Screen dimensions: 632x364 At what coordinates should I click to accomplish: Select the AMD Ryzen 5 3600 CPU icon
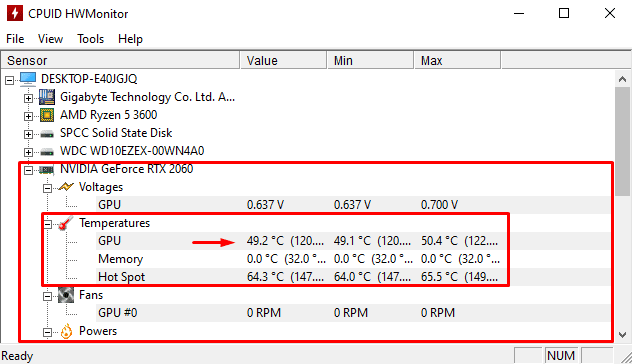(x=47, y=115)
